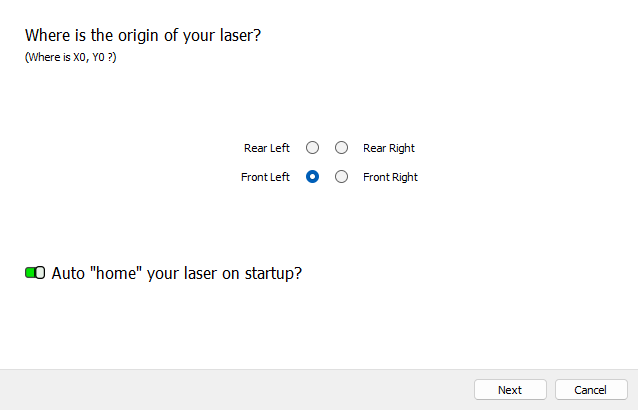Select the Rear Left radio button
The image size is (638, 410).
(x=313, y=148)
